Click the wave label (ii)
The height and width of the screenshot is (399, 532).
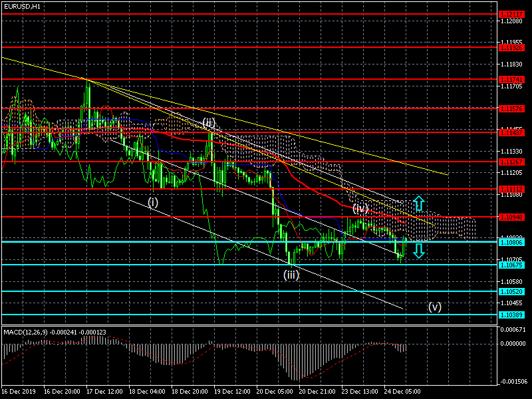click(209, 122)
